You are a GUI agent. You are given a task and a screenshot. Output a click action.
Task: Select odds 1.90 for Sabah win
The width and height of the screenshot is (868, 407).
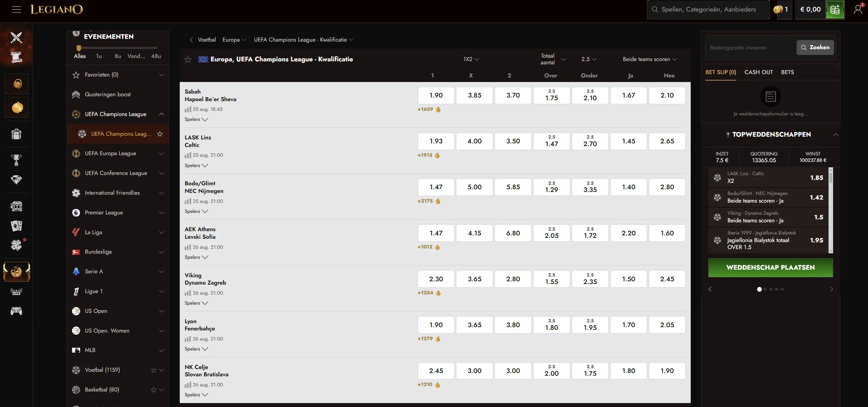pos(436,95)
